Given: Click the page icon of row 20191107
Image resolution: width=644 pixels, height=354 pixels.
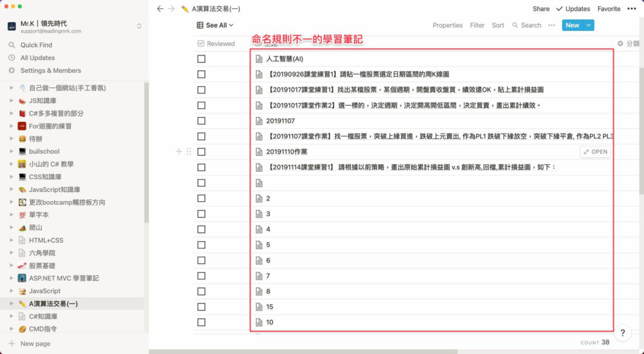Looking at the screenshot, I should tap(258, 121).
